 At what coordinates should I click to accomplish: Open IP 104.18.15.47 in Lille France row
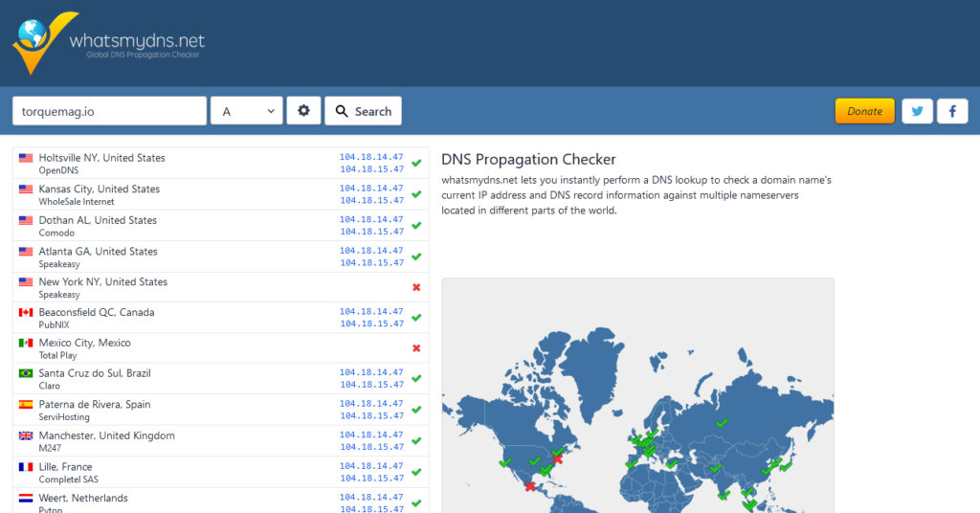coord(371,479)
